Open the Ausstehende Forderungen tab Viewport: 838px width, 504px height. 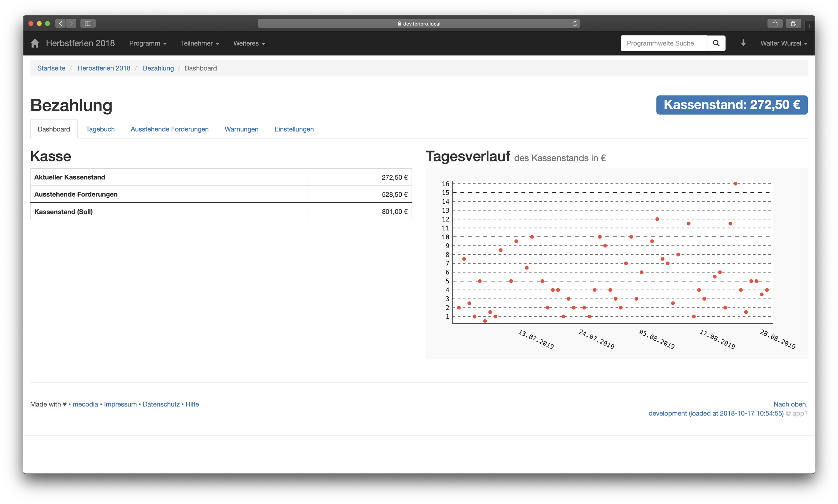[169, 129]
